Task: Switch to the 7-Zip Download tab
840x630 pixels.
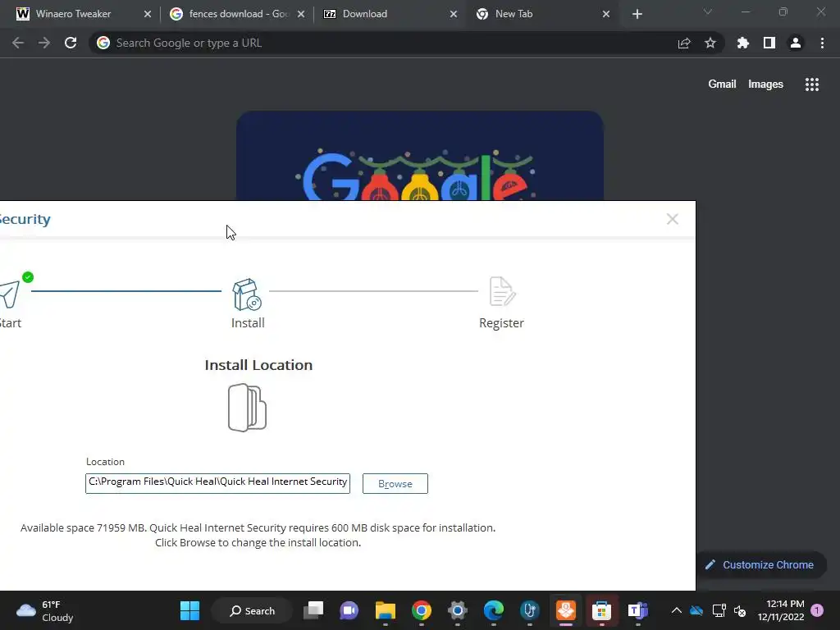Action: (x=365, y=14)
